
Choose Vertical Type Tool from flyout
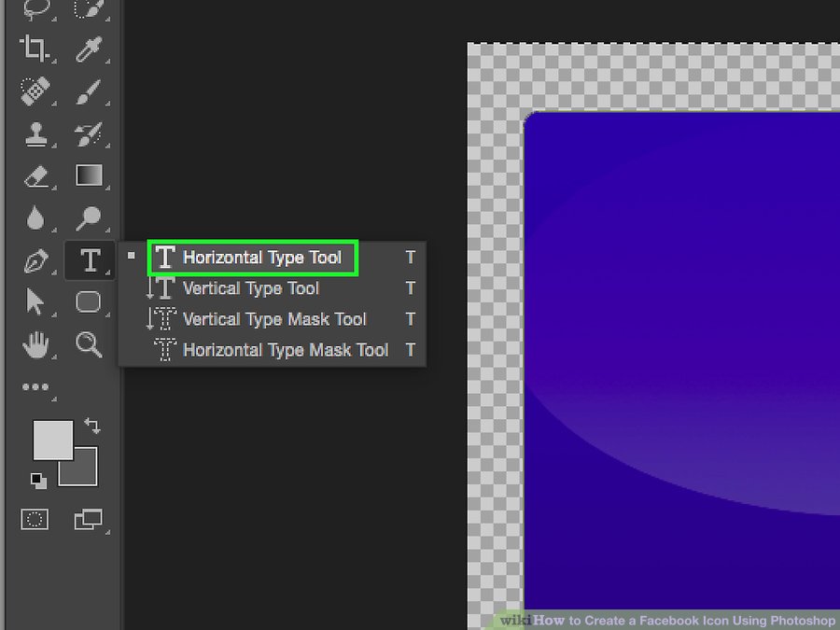click(x=250, y=288)
